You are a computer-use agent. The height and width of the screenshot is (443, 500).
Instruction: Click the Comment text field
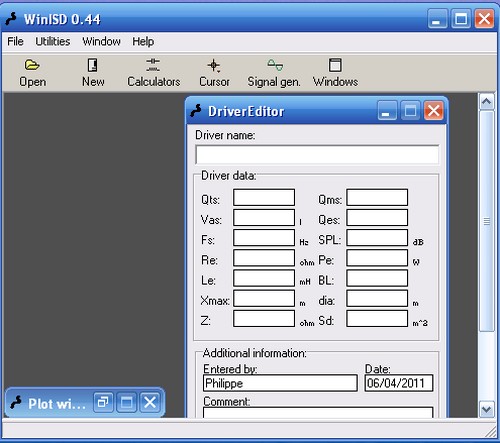point(318,412)
